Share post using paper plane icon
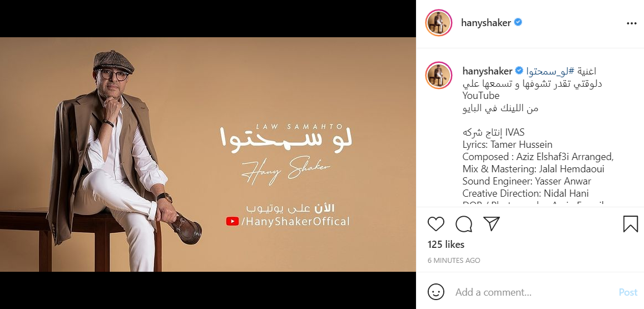The height and width of the screenshot is (309, 644). click(491, 223)
